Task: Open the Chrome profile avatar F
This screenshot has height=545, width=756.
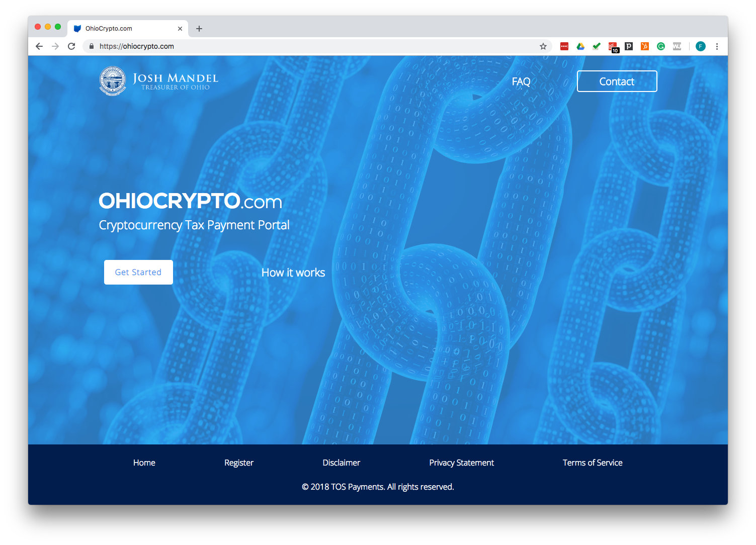Action: coord(701,46)
